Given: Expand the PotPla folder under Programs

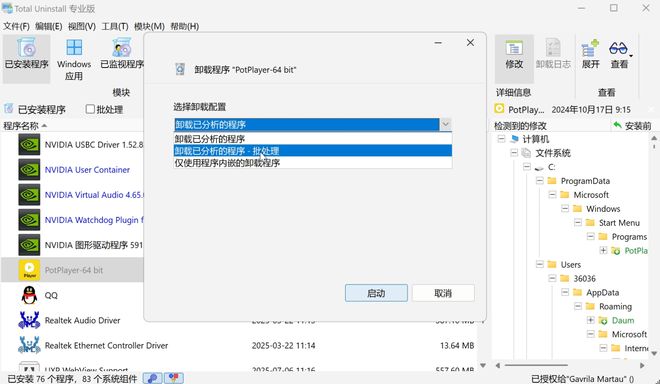Looking at the screenshot, I should [x=603, y=250].
